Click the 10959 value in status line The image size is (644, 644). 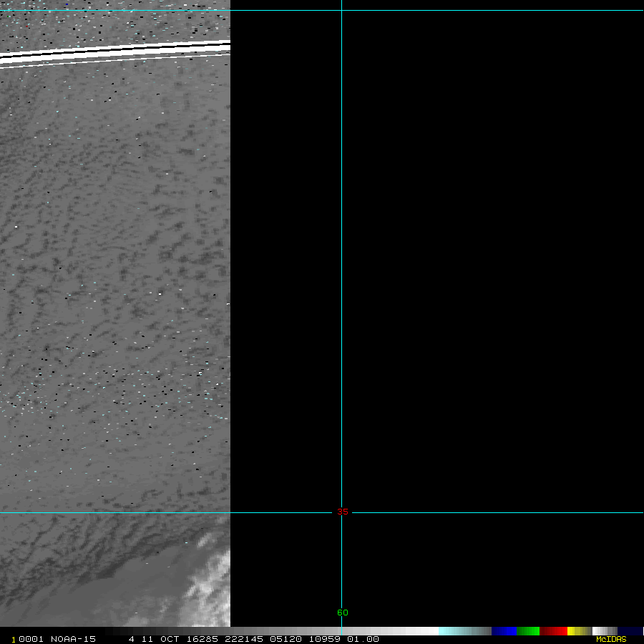323,639
